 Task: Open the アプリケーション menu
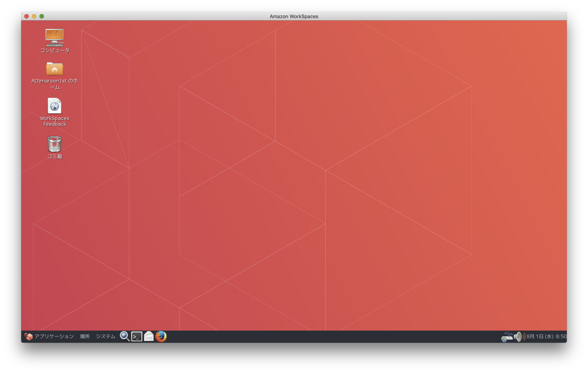coord(54,336)
